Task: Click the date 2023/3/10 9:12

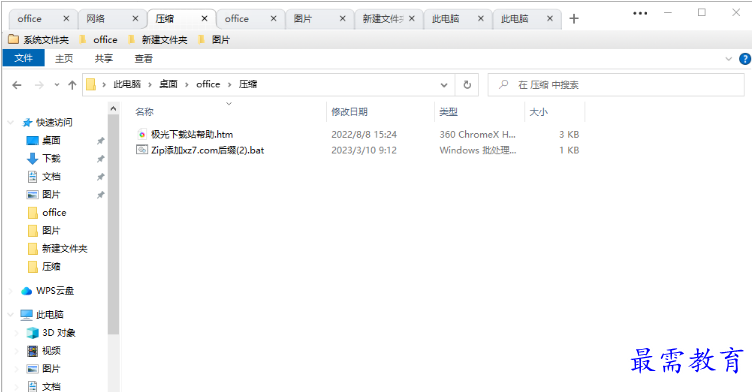Action: (x=364, y=151)
